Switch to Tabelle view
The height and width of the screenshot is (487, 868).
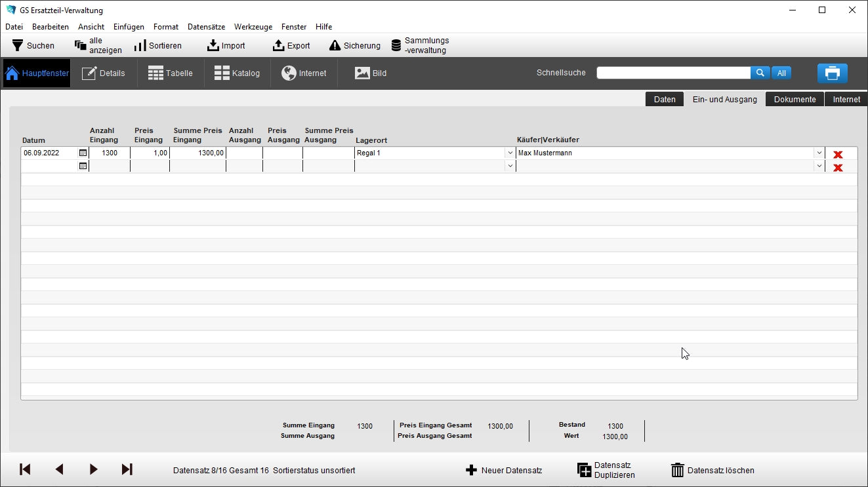[x=171, y=73]
